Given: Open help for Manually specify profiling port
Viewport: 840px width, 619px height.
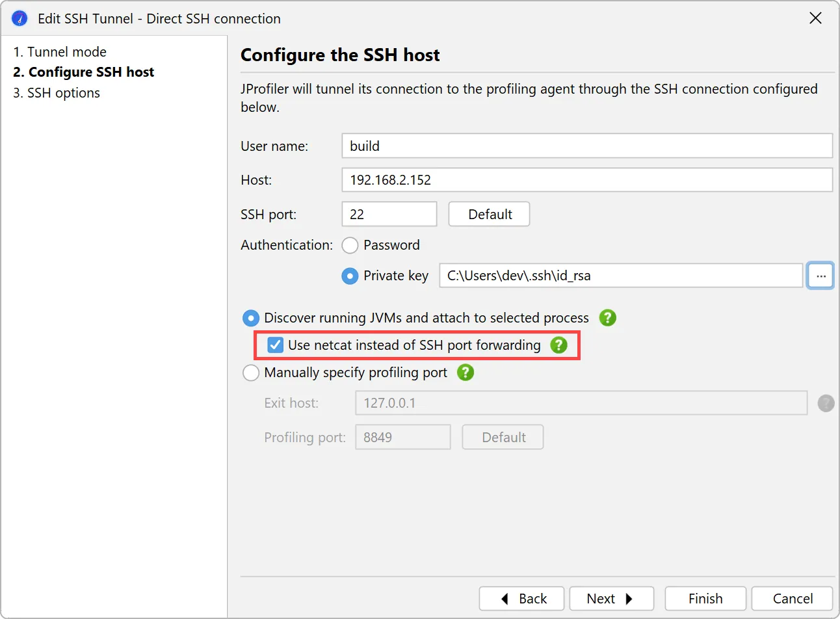Looking at the screenshot, I should pos(466,373).
